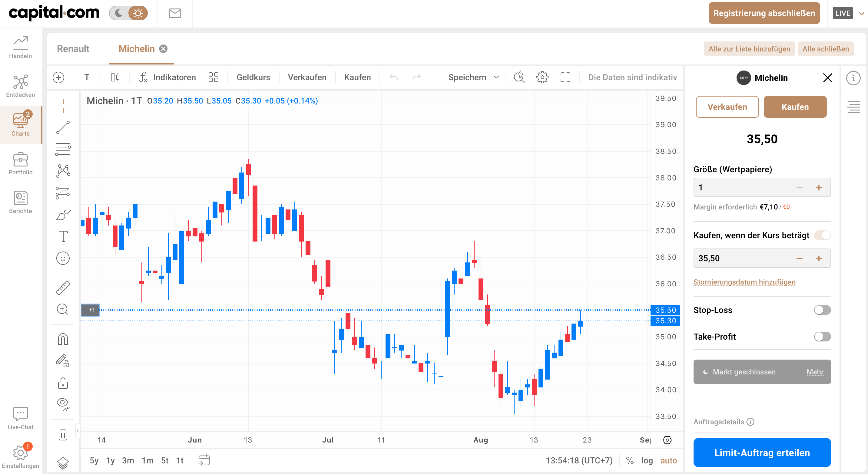The width and height of the screenshot is (868, 474).
Task: Open the Stornierungsdatum hinzufügen link
Action: point(744,282)
